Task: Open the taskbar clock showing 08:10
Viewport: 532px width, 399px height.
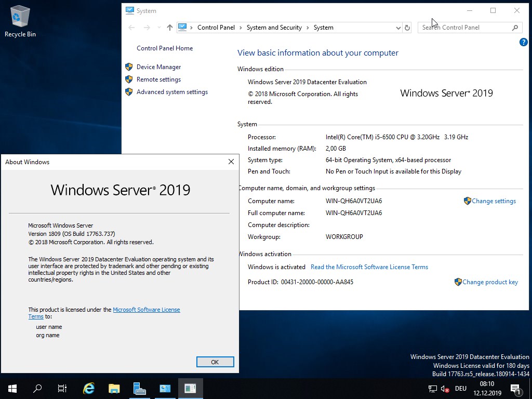Action: [x=487, y=389]
